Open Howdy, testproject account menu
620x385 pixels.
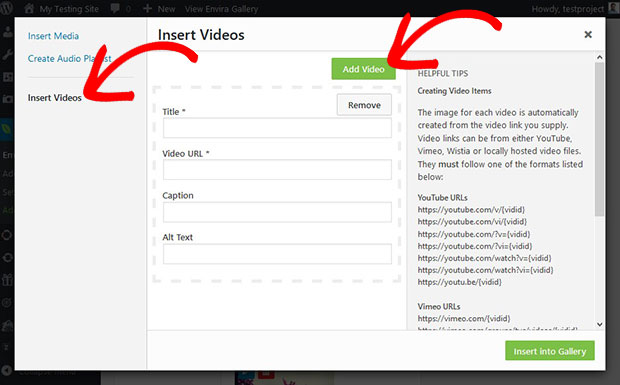(575, 9)
